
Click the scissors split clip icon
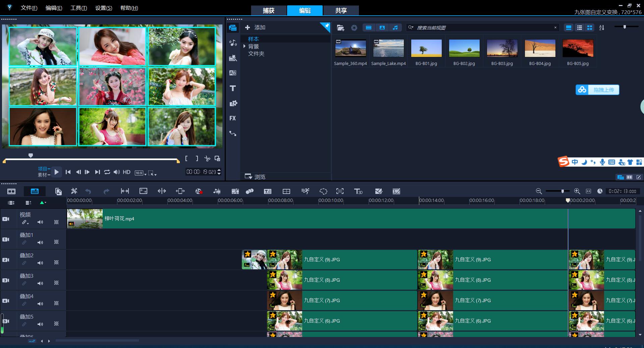(207, 159)
